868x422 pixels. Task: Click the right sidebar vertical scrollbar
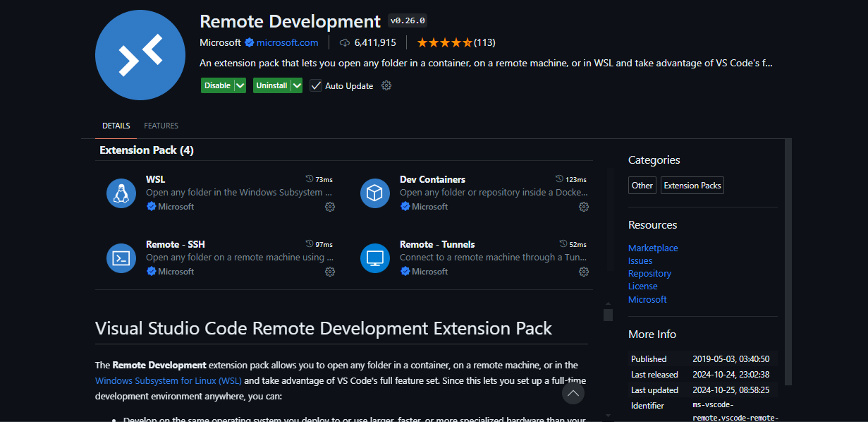788,261
